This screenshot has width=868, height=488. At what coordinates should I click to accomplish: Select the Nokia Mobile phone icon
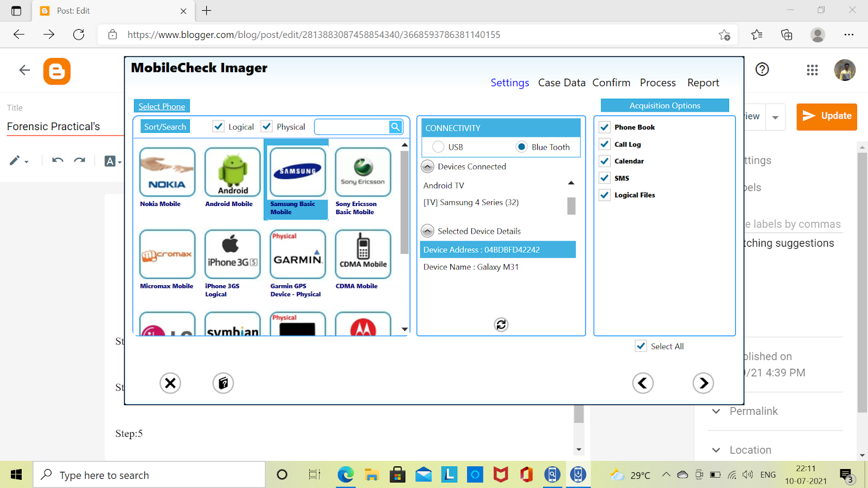tap(167, 172)
